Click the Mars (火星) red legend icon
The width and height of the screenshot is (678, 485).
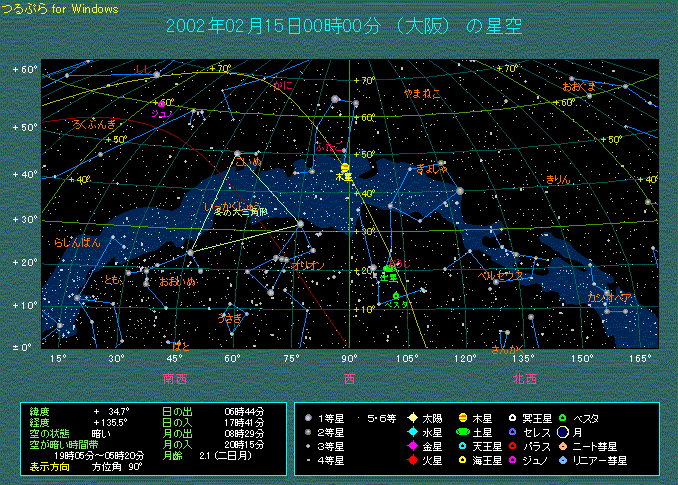[412, 460]
